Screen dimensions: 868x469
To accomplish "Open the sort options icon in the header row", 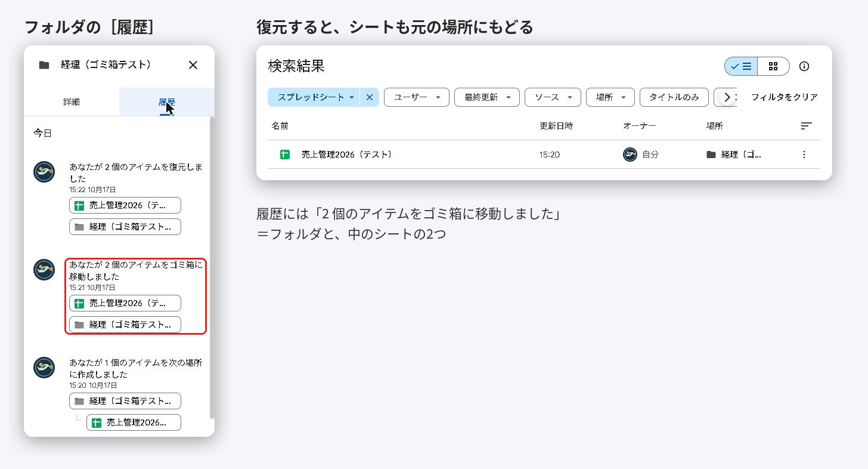I will 806,126.
